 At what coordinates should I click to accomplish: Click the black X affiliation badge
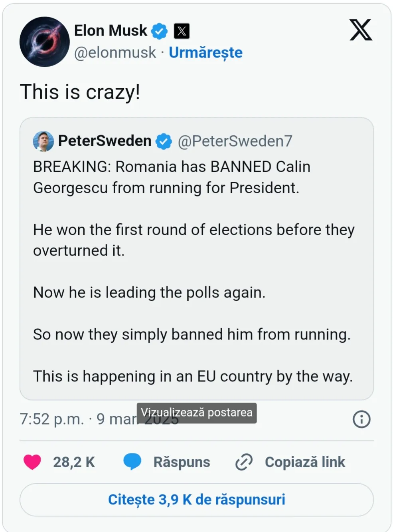point(182,31)
